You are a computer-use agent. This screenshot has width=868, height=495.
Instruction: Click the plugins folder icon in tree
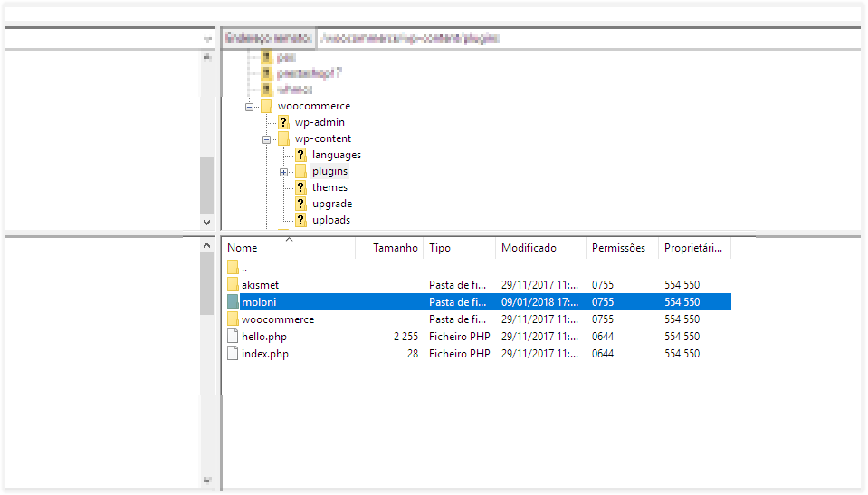pyautogui.click(x=300, y=171)
